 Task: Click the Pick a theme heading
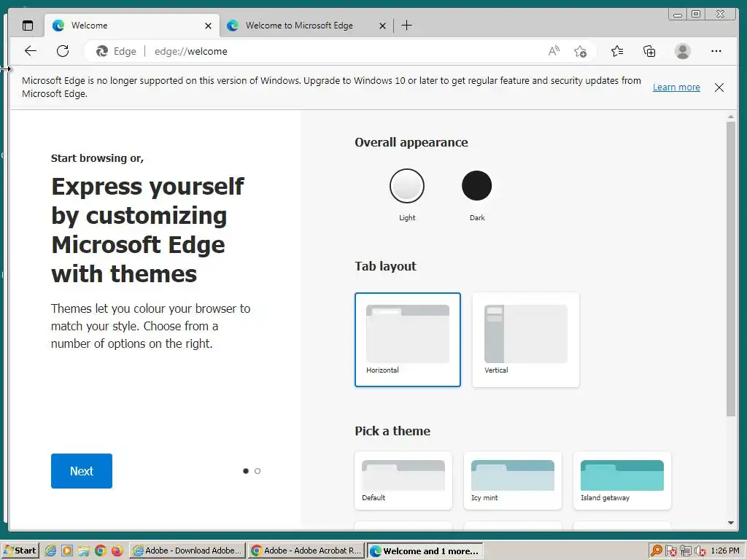pos(392,431)
